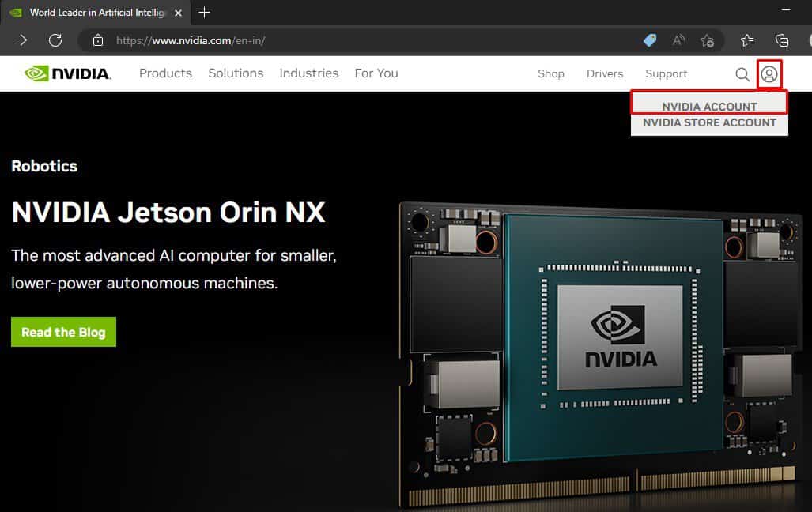The image size is (812, 512).
Task: Choose NVIDIA STORE ACCOUNT from dropdown
Action: click(709, 122)
